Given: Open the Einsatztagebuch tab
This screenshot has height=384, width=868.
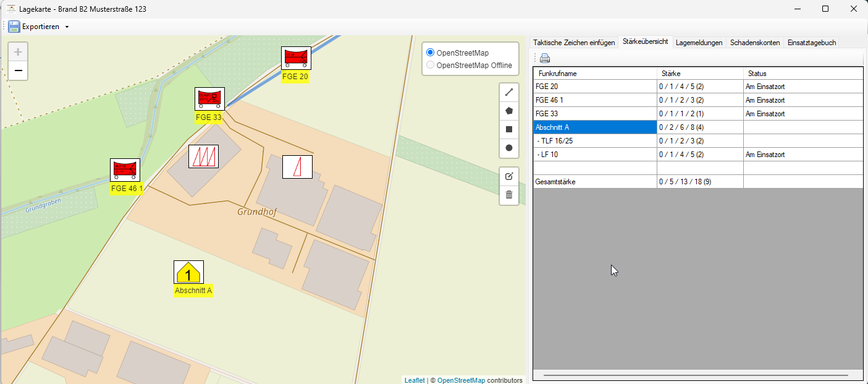Looking at the screenshot, I should (x=811, y=43).
